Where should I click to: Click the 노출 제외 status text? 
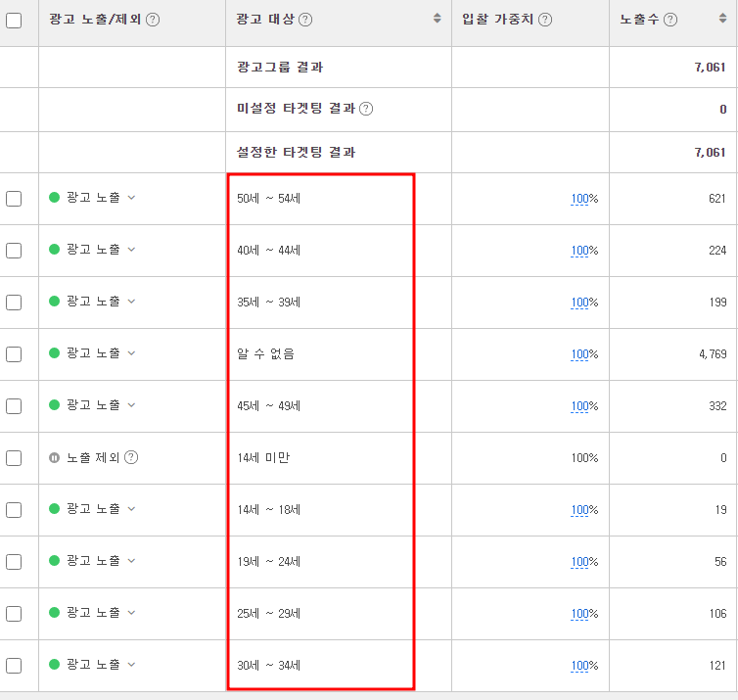pos(93,457)
